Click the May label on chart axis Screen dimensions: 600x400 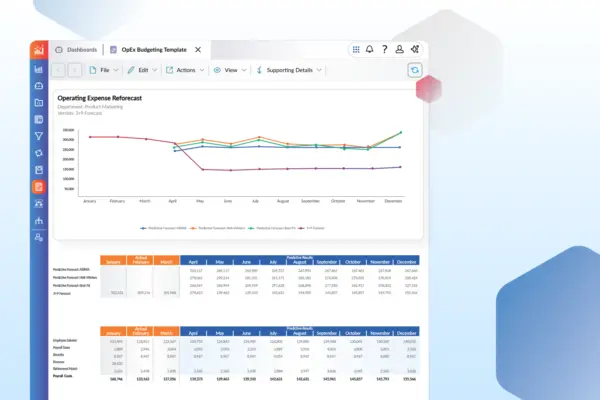(x=200, y=201)
